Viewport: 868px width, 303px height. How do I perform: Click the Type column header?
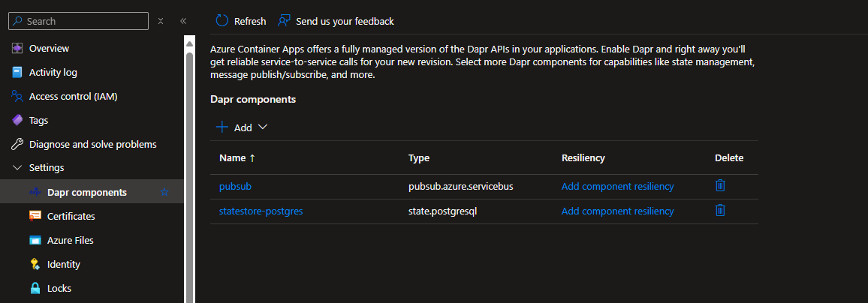coord(419,158)
